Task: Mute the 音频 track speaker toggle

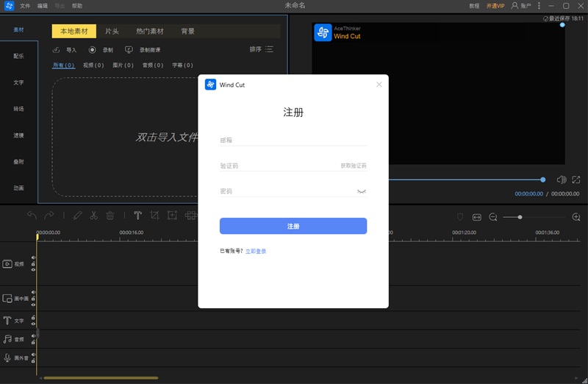Action: [x=33, y=336]
